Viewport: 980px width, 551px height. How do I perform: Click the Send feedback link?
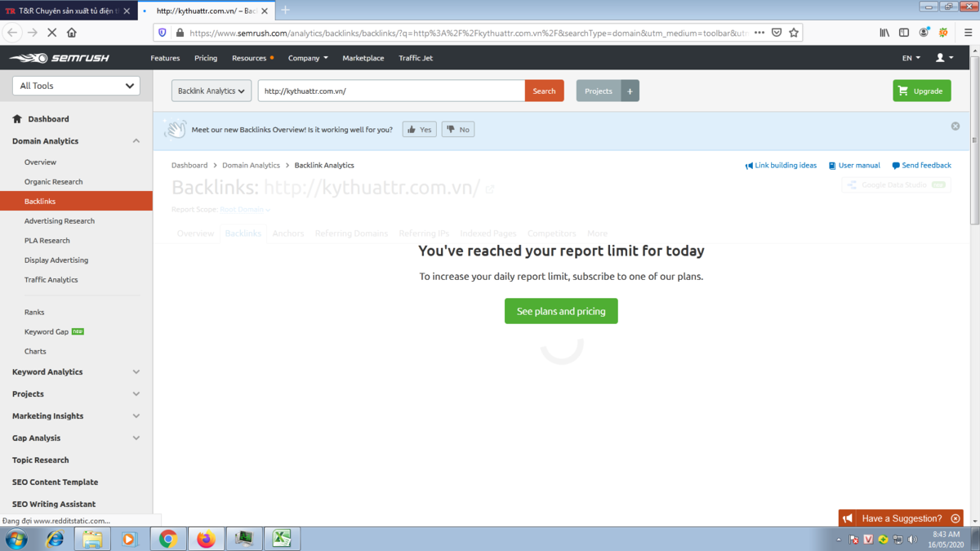[921, 166]
